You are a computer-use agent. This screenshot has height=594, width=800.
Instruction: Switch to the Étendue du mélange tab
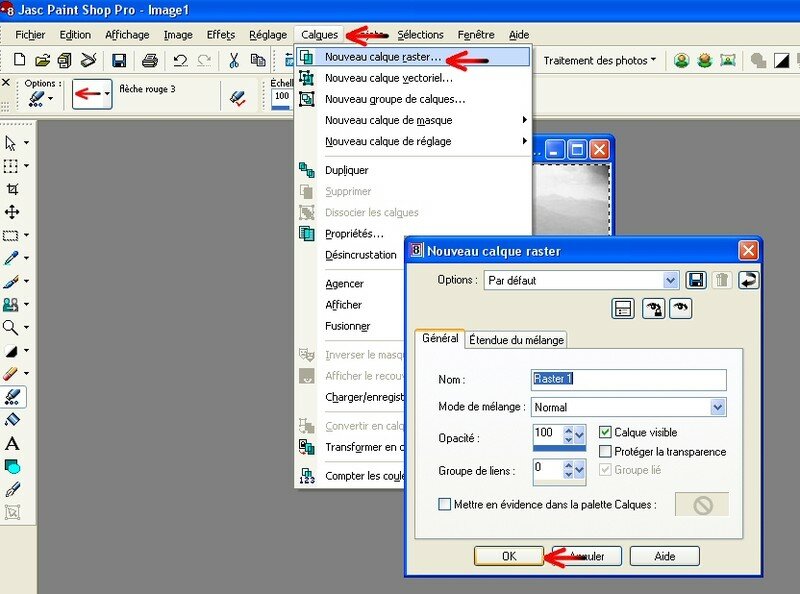click(x=516, y=340)
